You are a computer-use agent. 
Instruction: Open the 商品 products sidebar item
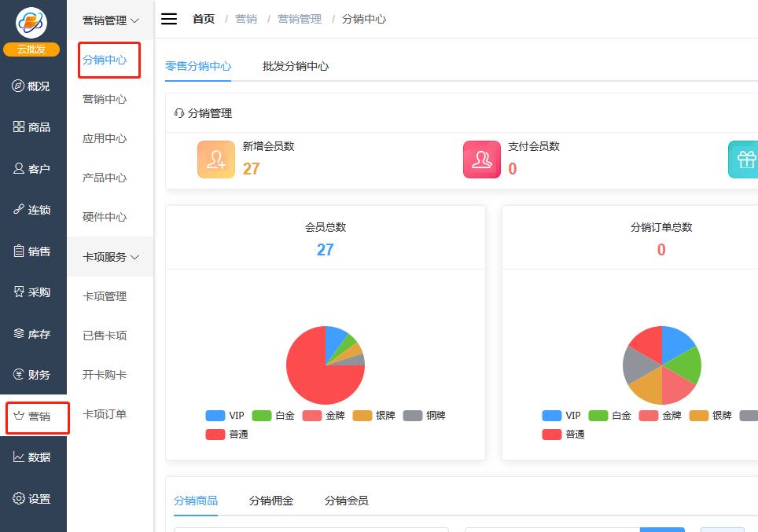click(31, 127)
